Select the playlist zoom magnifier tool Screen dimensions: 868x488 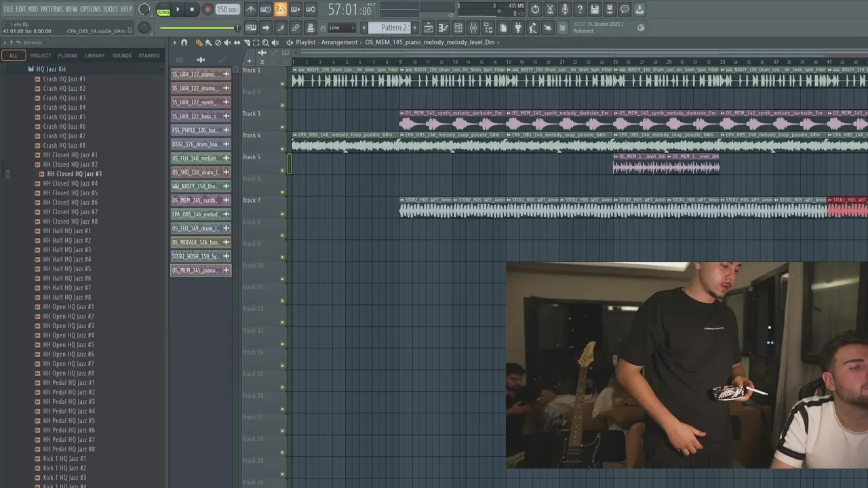[265, 43]
